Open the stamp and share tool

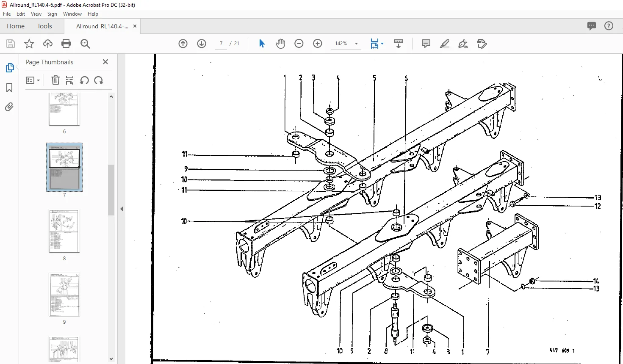(482, 44)
